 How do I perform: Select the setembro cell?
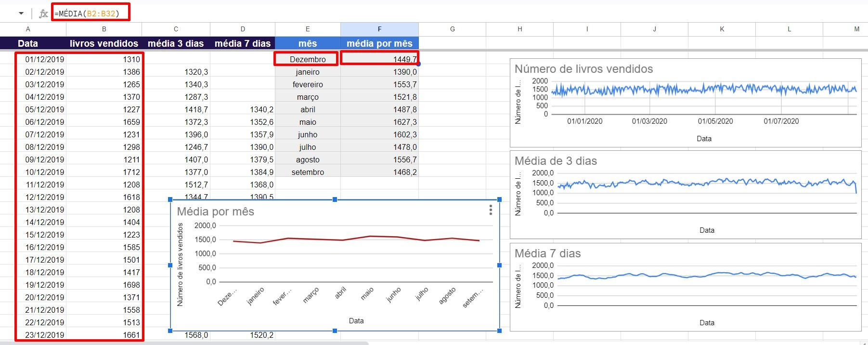coord(308,172)
